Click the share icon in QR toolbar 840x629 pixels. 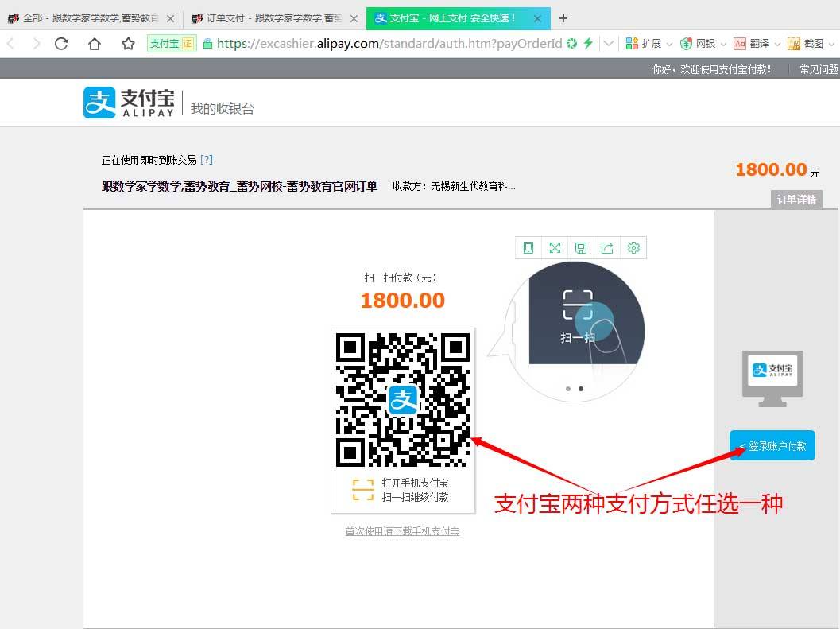(x=607, y=248)
